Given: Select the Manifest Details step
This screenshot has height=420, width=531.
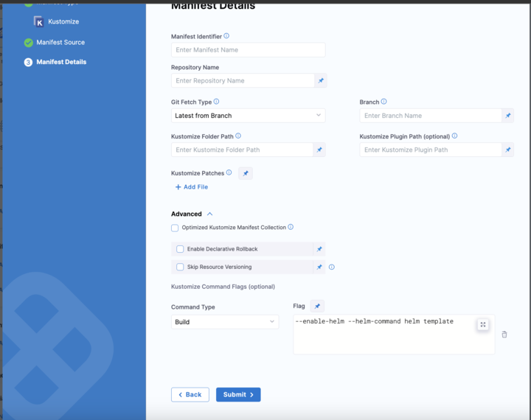Looking at the screenshot, I should click(x=60, y=62).
